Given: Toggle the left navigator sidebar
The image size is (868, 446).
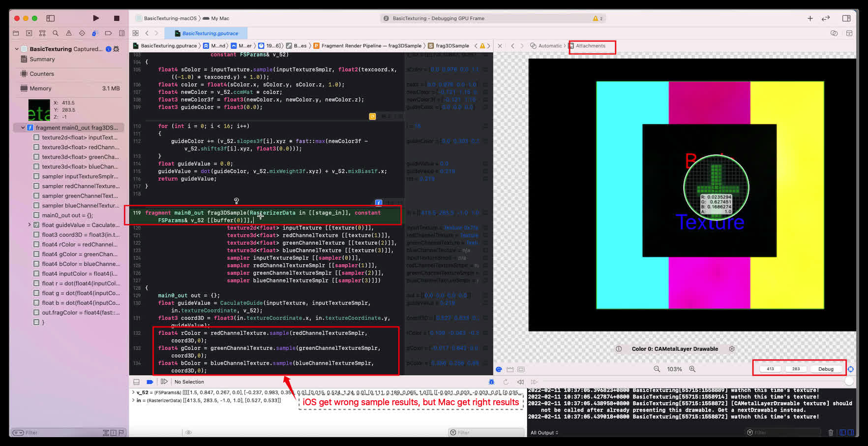Looking at the screenshot, I should click(50, 18).
